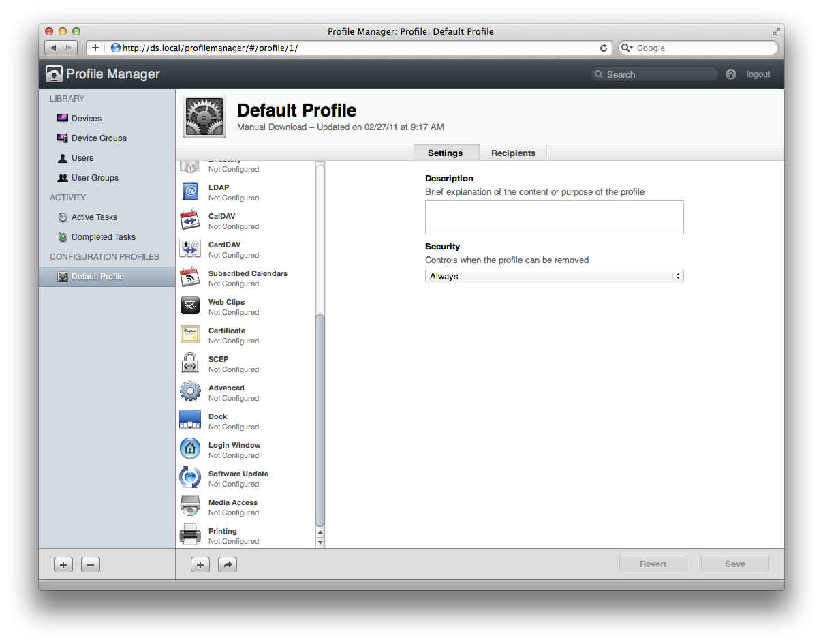
Task: Add a payload using the plus button
Action: click(200, 564)
